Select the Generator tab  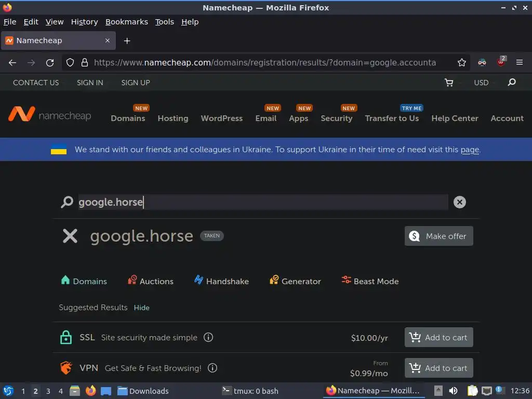295,281
